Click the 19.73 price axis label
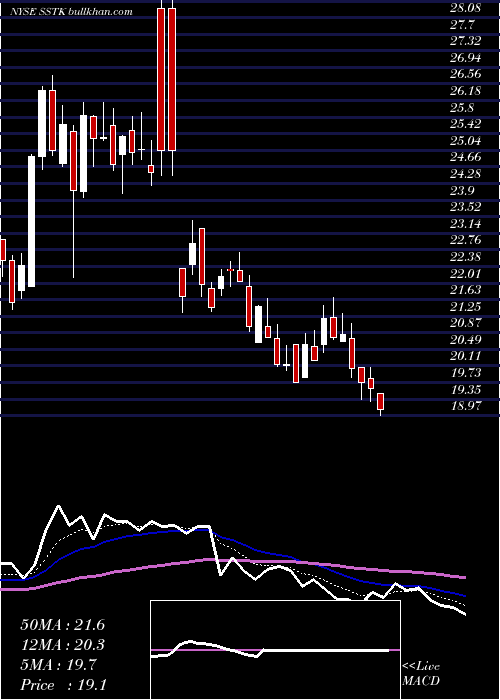Viewport: 500px width, 700px height. 466,373
